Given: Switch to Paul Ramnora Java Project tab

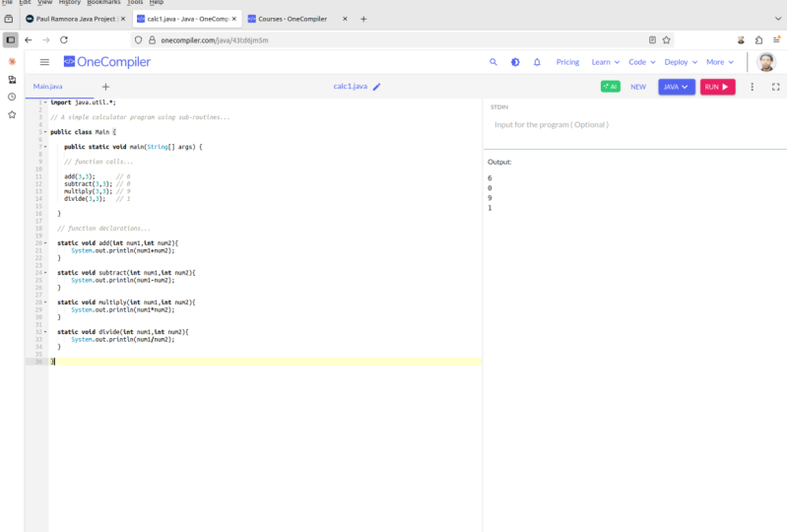Looking at the screenshot, I should (x=71, y=19).
